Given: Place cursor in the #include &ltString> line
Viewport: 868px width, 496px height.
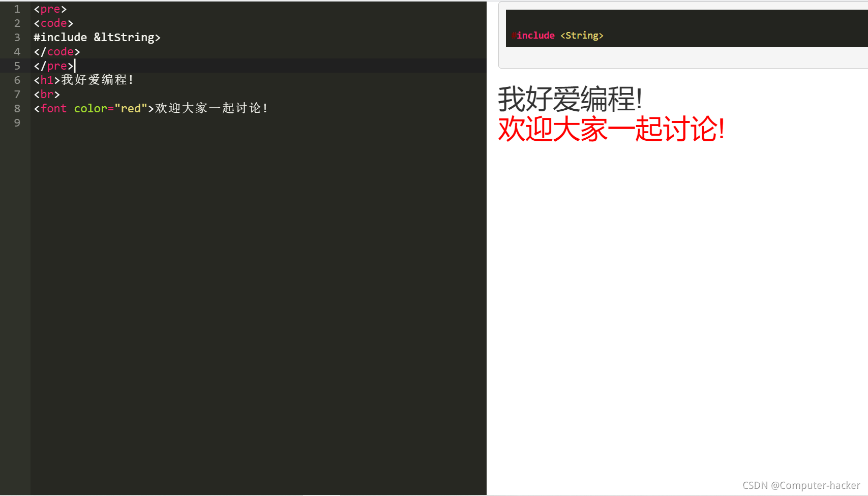Looking at the screenshot, I should [x=97, y=37].
